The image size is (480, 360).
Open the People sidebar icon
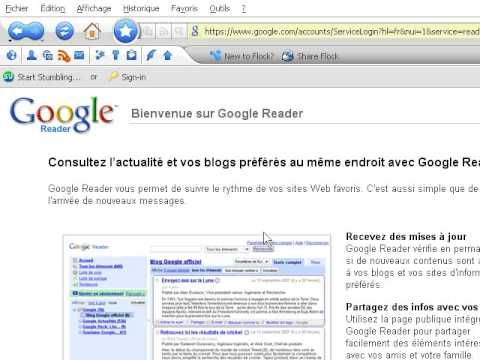pyautogui.click(x=32, y=55)
